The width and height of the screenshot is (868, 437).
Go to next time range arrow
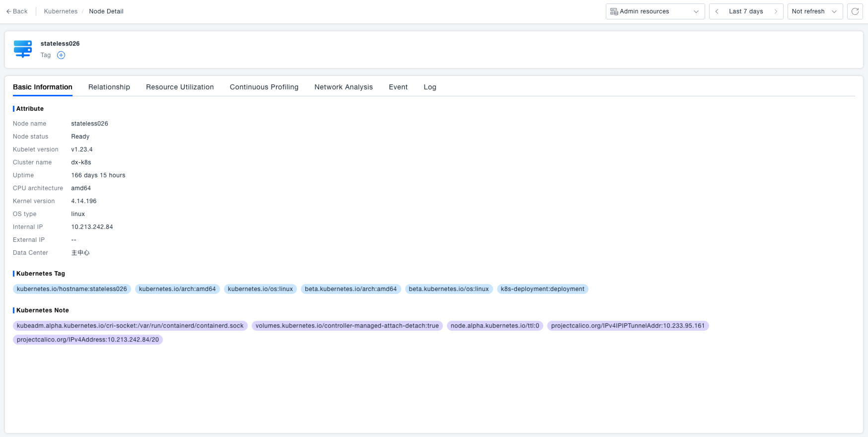pyautogui.click(x=776, y=11)
